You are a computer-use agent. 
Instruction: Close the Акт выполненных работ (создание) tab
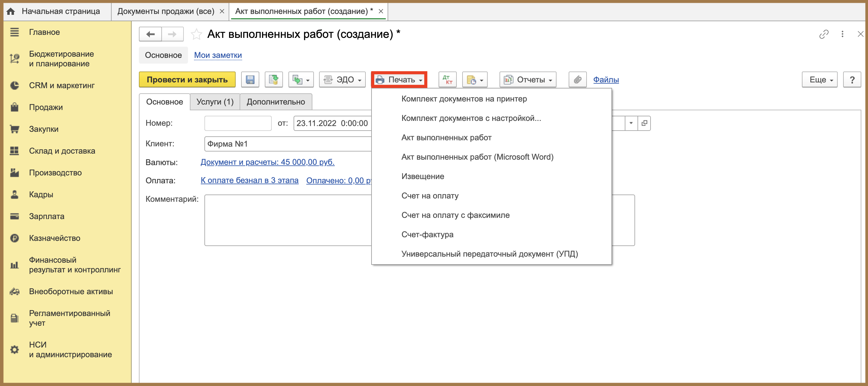click(x=380, y=12)
